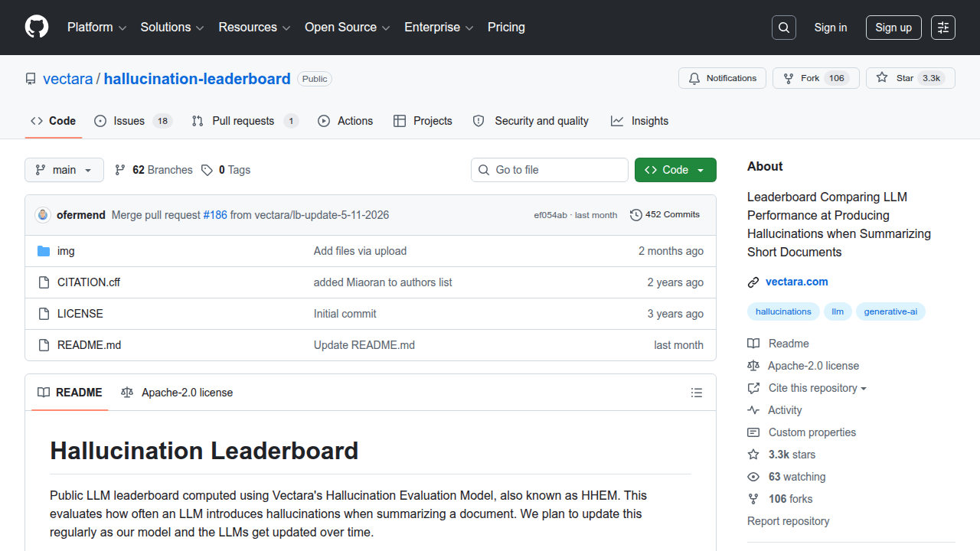Expand the Open Source menu
This screenshot has height=551, width=980.
click(348, 28)
